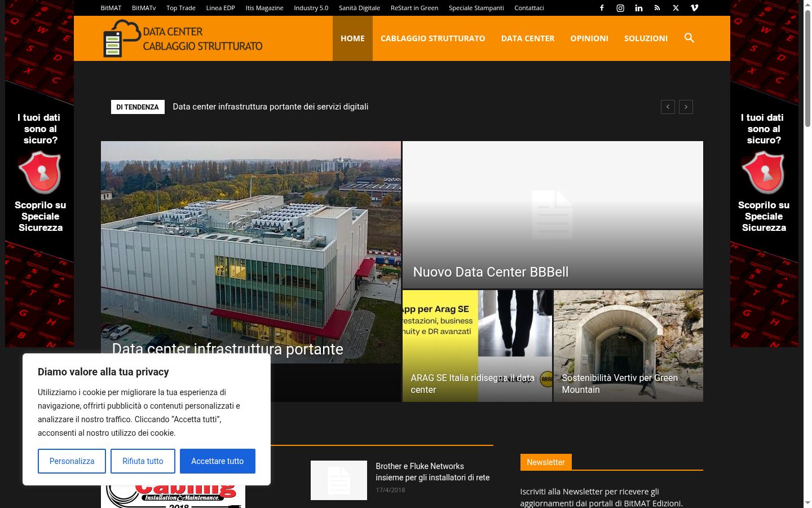Screen dimensions: 812x508
Task: Click the left Speciale Sicurezza banner ad
Action: pos(39,174)
